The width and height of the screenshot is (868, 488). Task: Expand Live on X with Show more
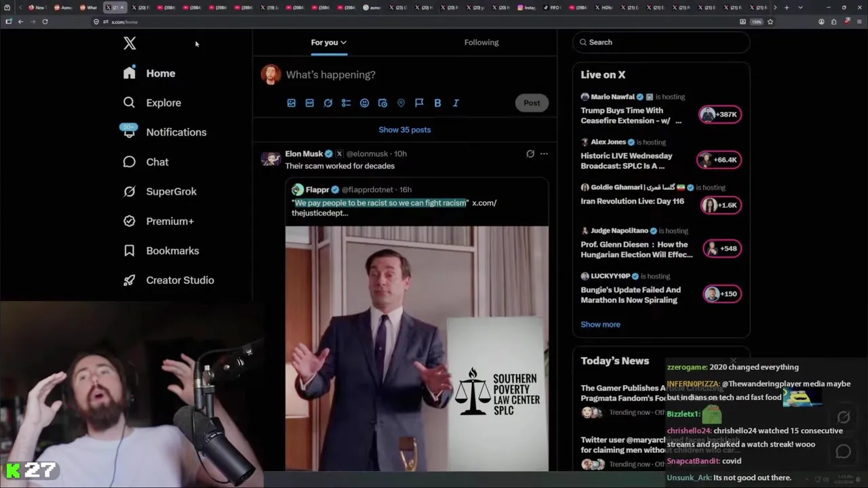tap(600, 324)
